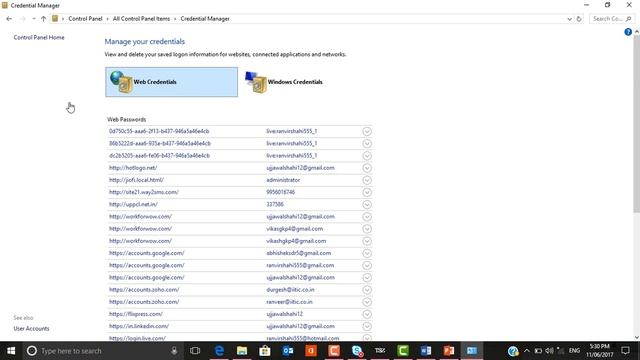Expand the in.linkedin.com credential chevron
Image resolution: width=640 pixels, height=360 pixels.
click(367, 327)
